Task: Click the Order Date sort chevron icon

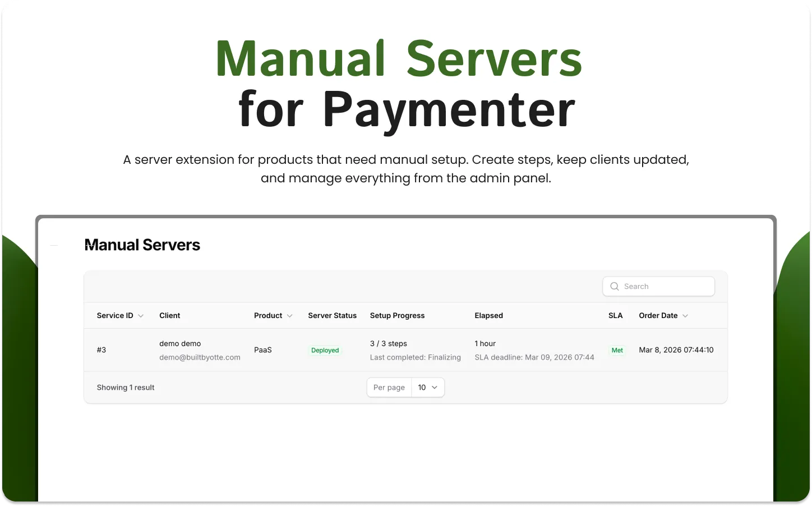Action: pos(685,316)
